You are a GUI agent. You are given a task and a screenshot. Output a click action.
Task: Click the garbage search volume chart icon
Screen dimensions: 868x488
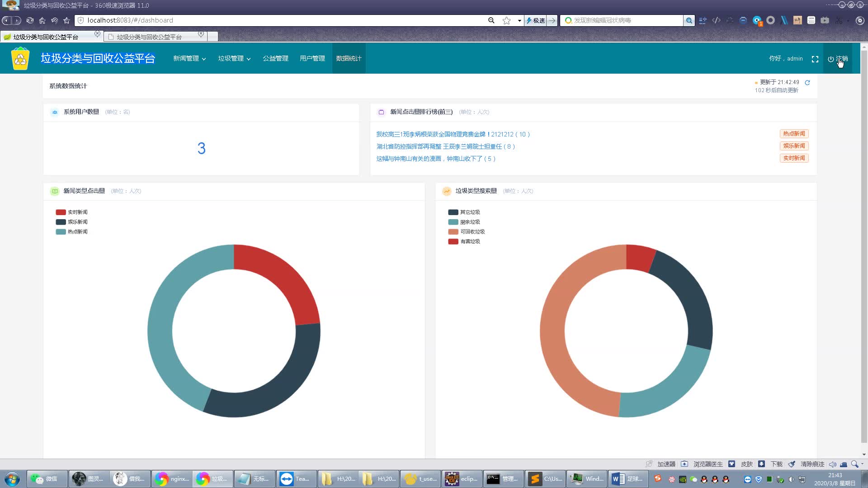(447, 191)
